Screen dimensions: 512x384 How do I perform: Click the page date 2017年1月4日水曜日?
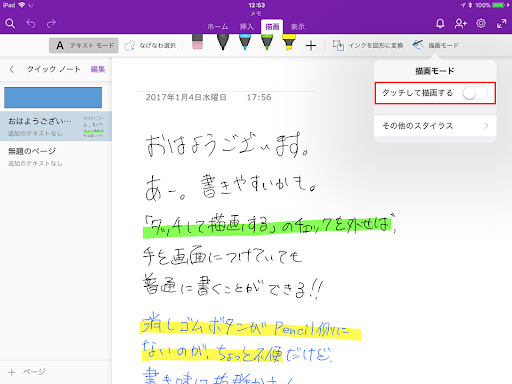pos(186,97)
